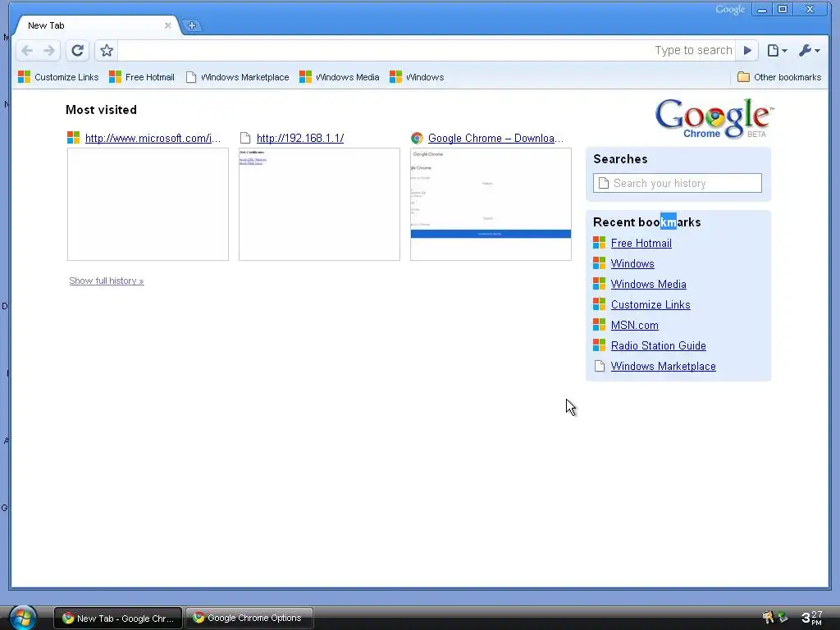Click the Search your history field
Screen dimensions: 840x630
tap(677, 183)
